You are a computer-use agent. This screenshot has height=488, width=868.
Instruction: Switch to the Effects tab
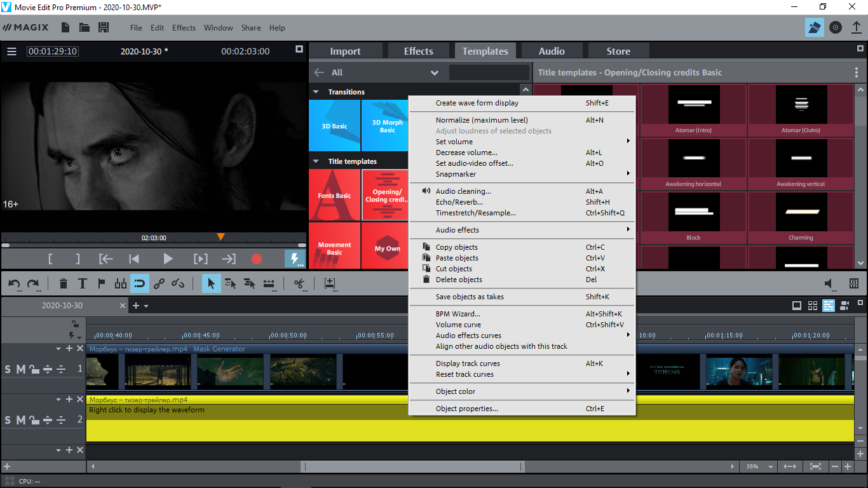(x=418, y=51)
